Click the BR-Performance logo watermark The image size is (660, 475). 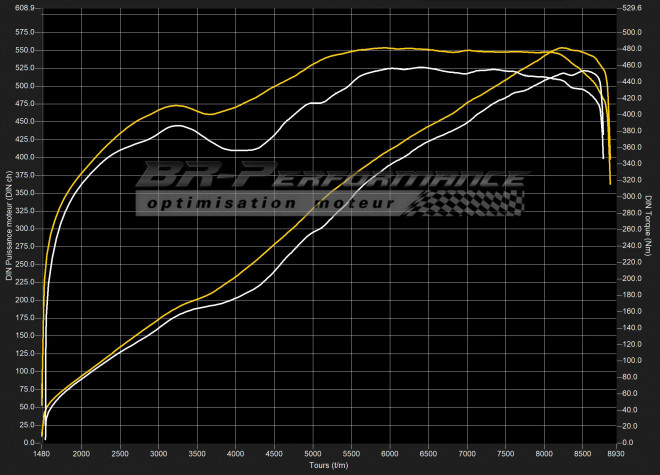(x=328, y=180)
